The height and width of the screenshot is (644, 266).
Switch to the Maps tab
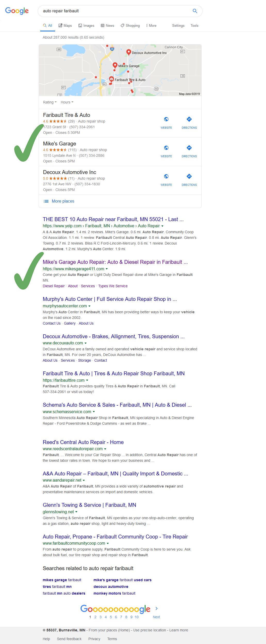coord(65,25)
